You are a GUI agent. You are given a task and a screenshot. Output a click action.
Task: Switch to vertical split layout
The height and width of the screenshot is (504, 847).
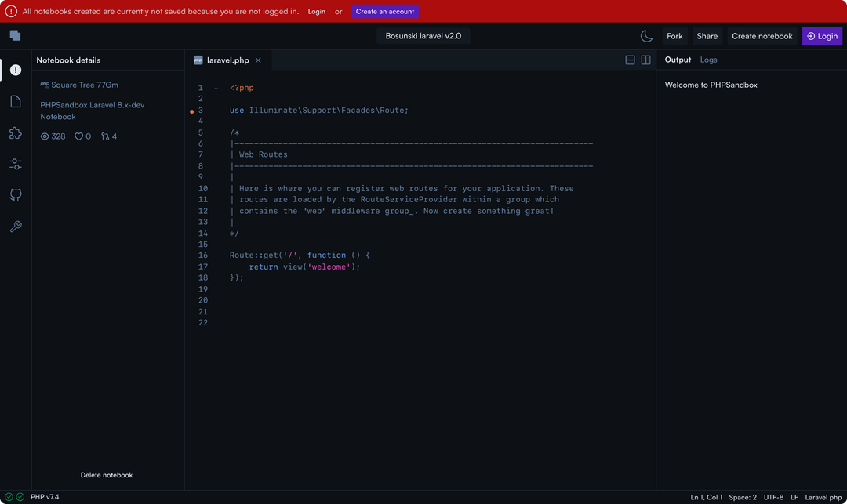pyautogui.click(x=645, y=60)
